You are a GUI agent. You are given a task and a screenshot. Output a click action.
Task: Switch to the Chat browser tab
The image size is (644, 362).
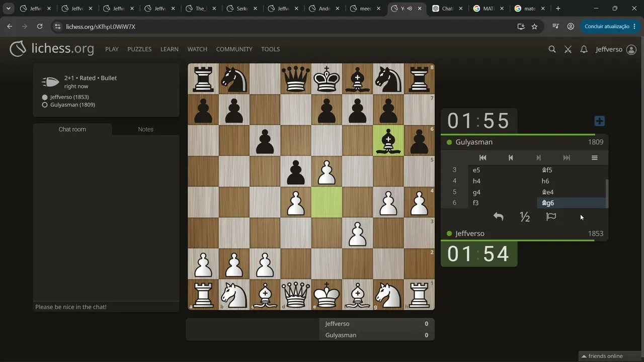pyautogui.click(x=447, y=9)
